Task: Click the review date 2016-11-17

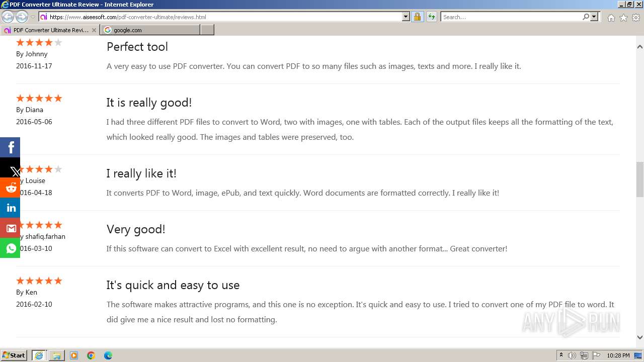Action: click(x=34, y=66)
